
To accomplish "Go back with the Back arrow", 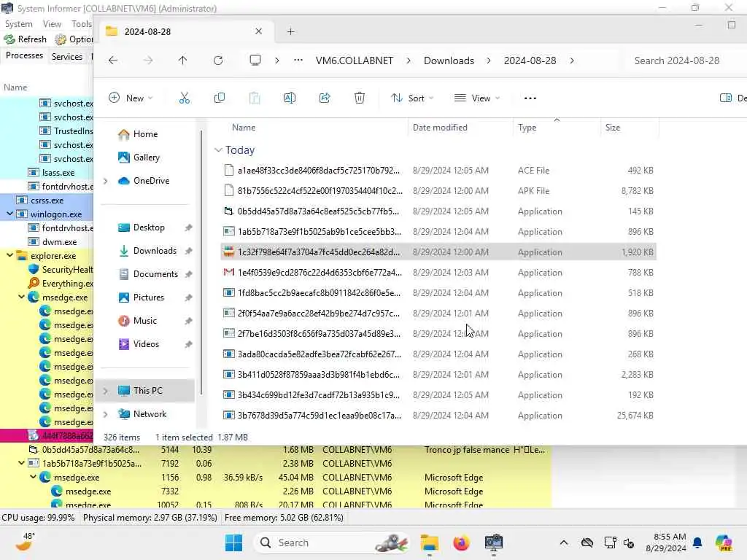I will point(113,61).
